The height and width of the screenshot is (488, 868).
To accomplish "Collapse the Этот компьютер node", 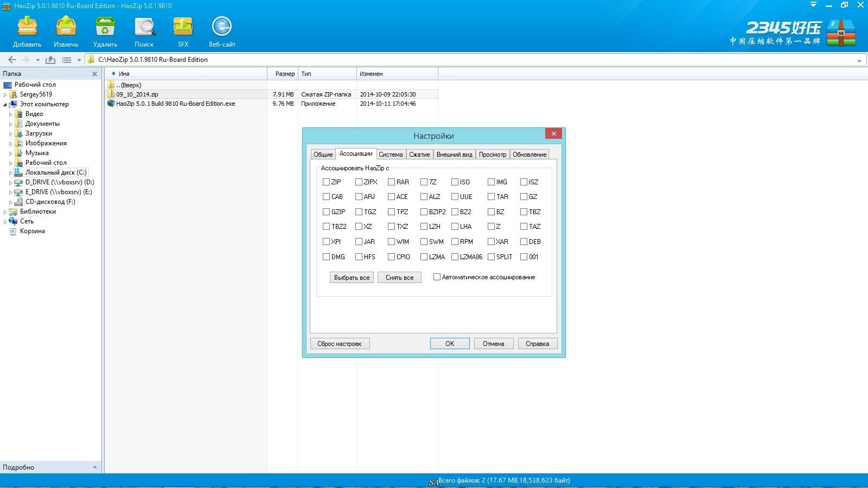I will coord(5,105).
